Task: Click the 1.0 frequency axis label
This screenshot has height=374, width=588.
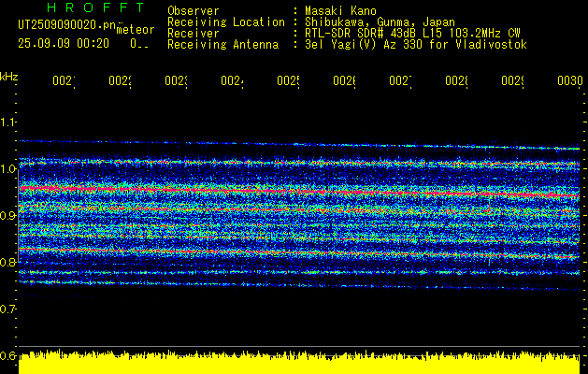Action: (7, 168)
